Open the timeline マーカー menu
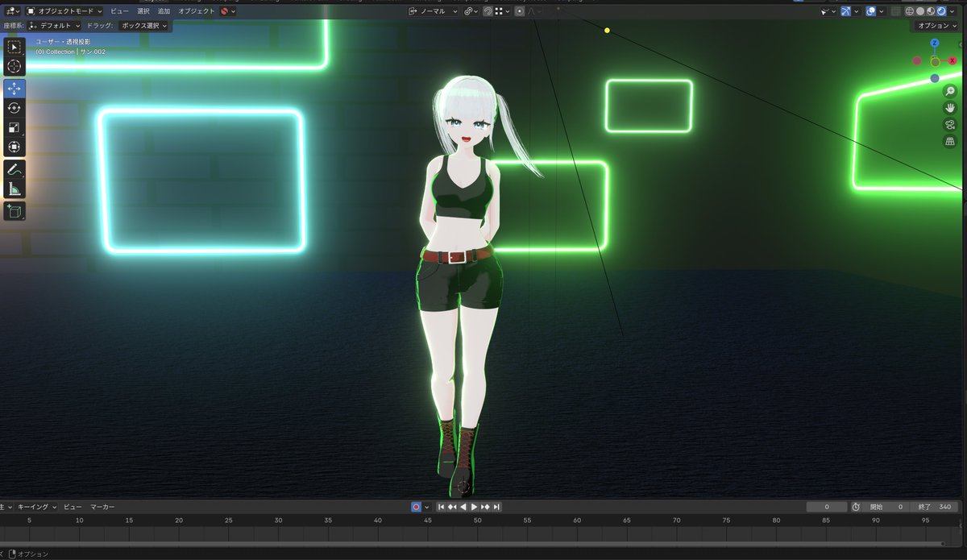 pyautogui.click(x=102, y=507)
